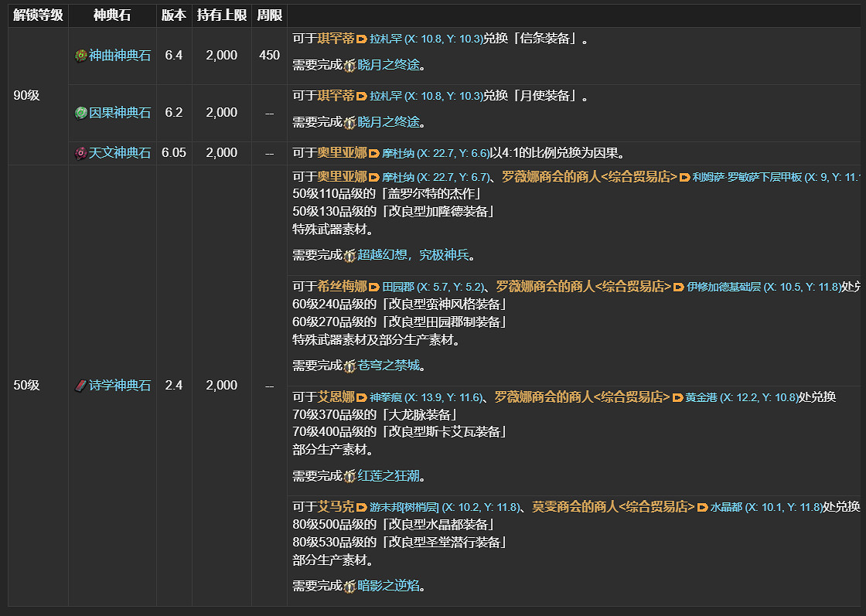866x616 pixels.
Task: Click the 因果神典石 green tomestone icon
Action: click(81, 111)
